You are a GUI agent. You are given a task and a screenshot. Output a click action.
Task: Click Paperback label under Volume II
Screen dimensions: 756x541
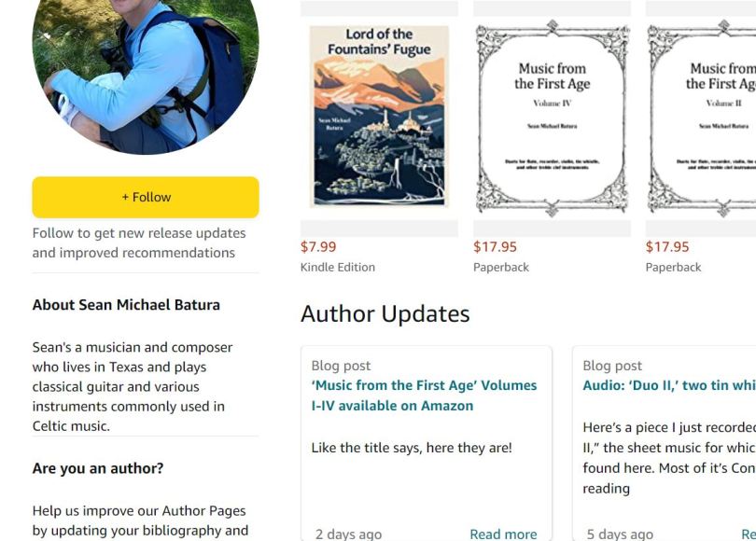coord(673,267)
